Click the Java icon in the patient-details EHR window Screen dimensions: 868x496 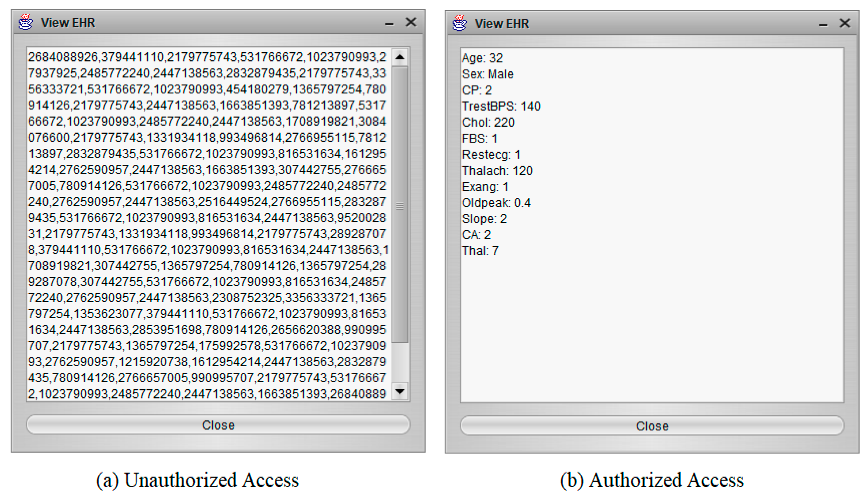pyautogui.click(x=459, y=23)
